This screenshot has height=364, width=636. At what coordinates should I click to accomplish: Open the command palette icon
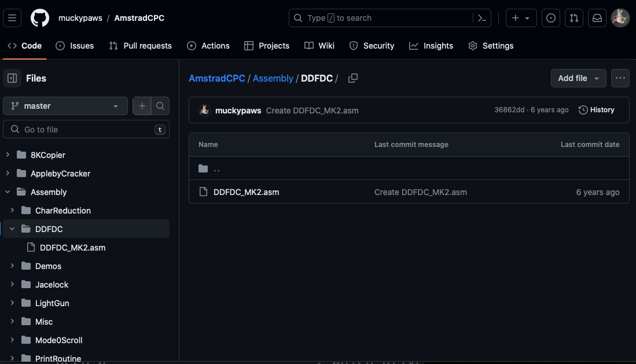coord(482,18)
